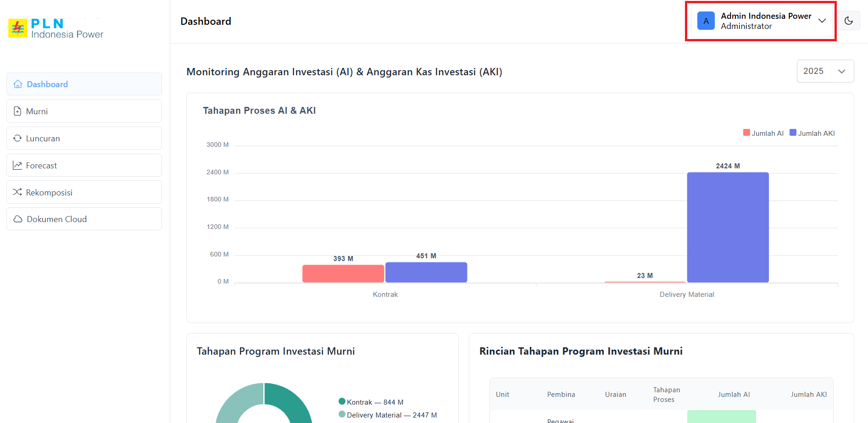This screenshot has height=423, width=868.
Task: Click the blue user avatar 'A'
Action: (706, 21)
